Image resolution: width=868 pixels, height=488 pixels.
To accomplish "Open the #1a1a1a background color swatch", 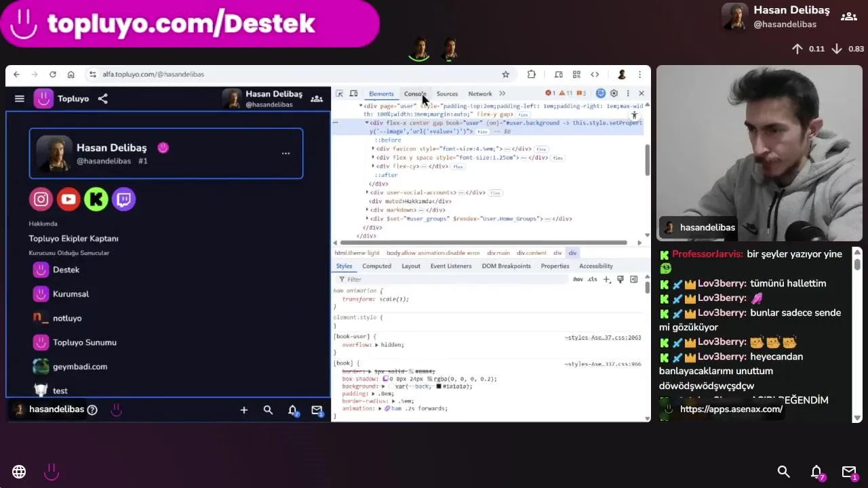I will 439,386.
